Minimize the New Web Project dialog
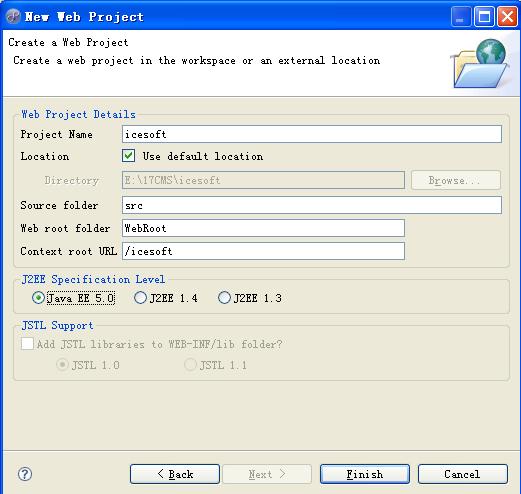This screenshot has height=494, width=521. (x=460, y=16)
